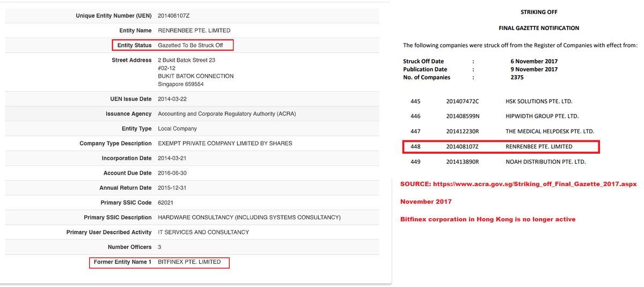Select the UEN Issue Date 2014-03-22
This screenshot has height=287, width=644.
[x=172, y=99]
